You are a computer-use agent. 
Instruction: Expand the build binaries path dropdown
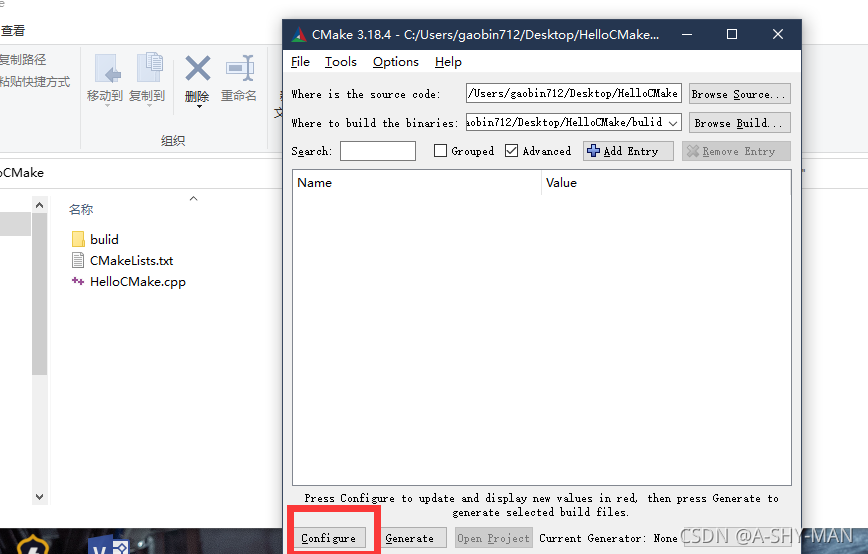673,123
